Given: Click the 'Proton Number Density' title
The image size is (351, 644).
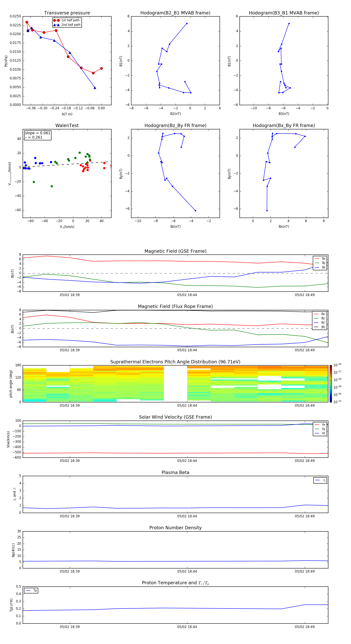Looking at the screenshot, I should (175, 528).
